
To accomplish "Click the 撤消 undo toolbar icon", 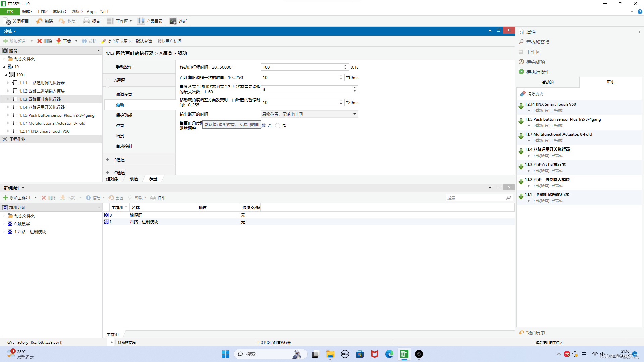I will (x=40, y=21).
